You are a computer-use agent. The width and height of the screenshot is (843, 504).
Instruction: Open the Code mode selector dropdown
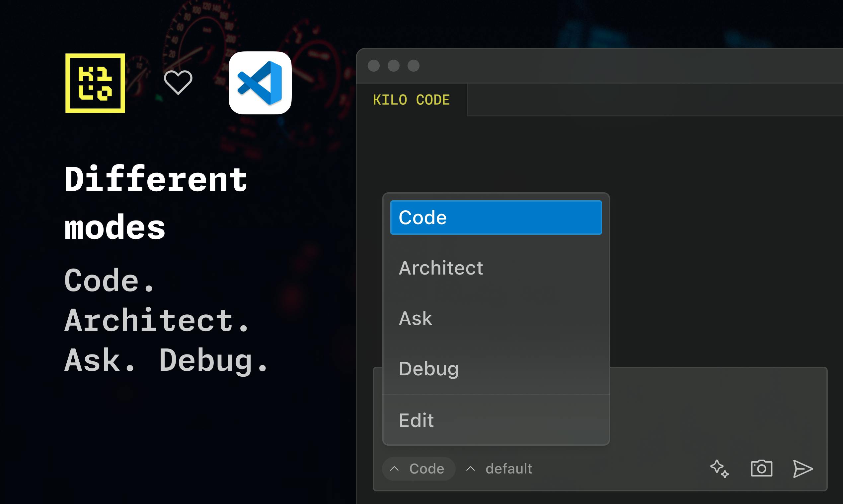pyautogui.click(x=419, y=469)
